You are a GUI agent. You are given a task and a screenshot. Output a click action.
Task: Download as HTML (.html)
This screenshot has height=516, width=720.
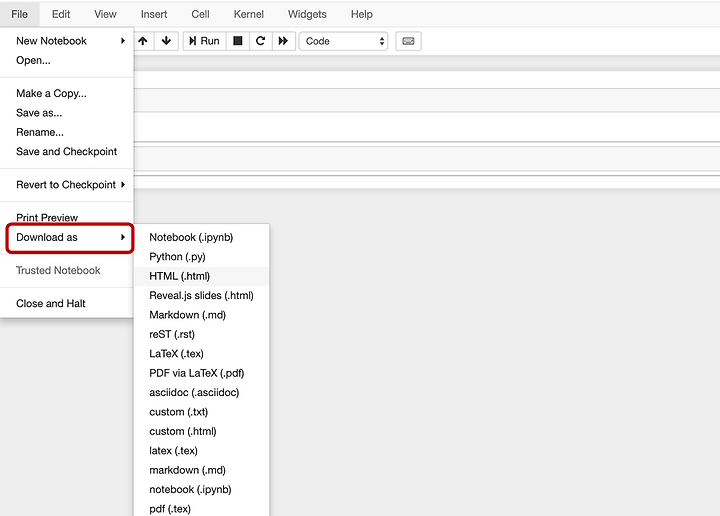(x=202, y=276)
